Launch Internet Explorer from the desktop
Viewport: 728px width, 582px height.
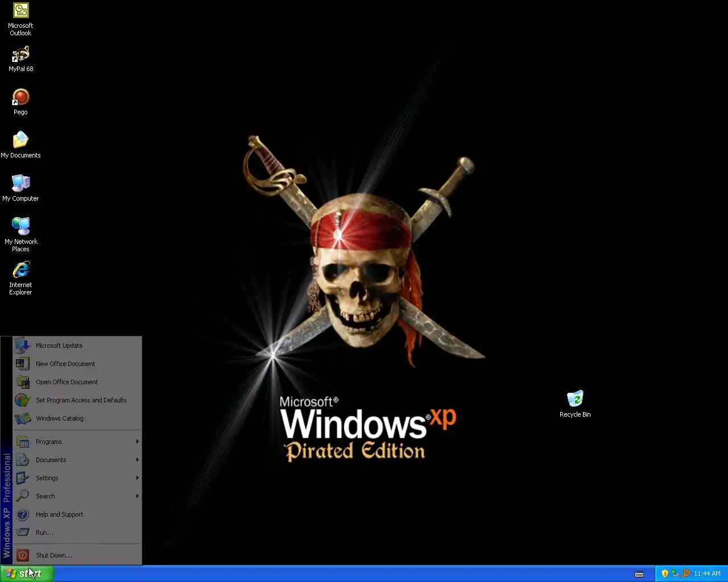pos(20,278)
